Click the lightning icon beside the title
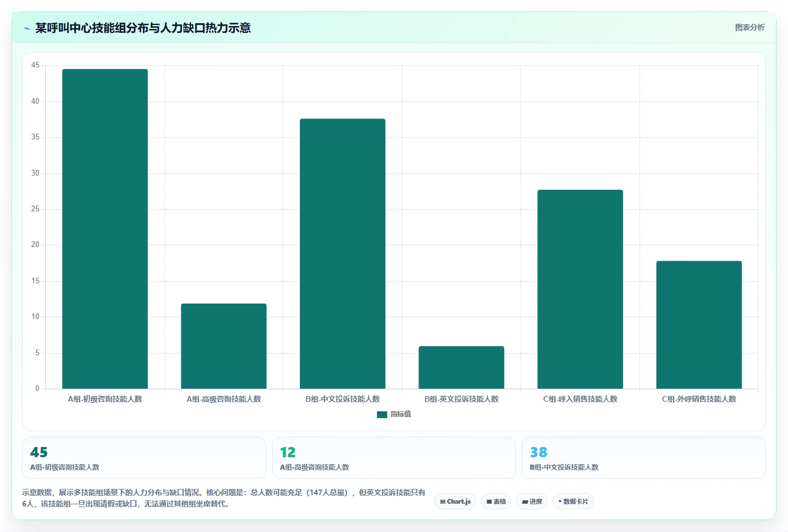 pos(27,28)
